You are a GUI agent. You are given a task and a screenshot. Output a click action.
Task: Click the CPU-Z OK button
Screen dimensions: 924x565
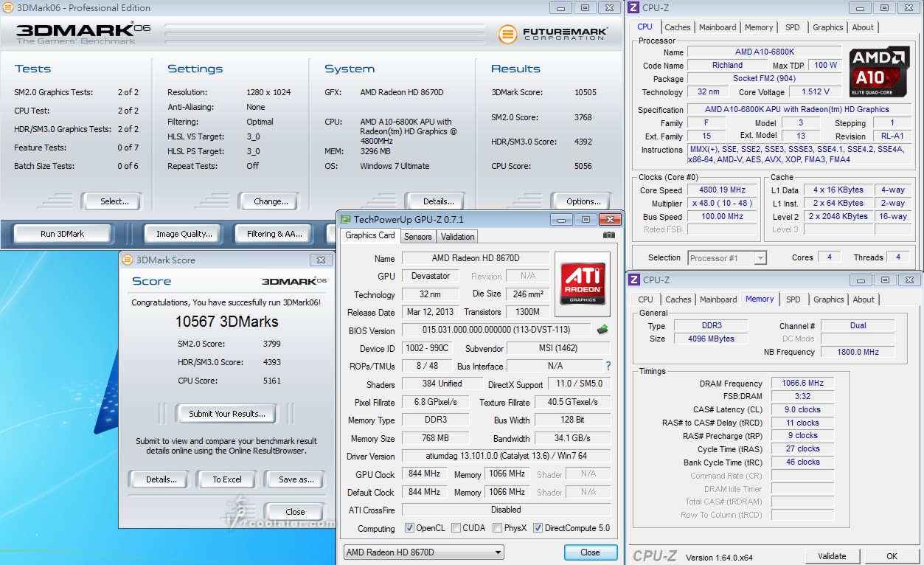pyautogui.click(x=892, y=556)
